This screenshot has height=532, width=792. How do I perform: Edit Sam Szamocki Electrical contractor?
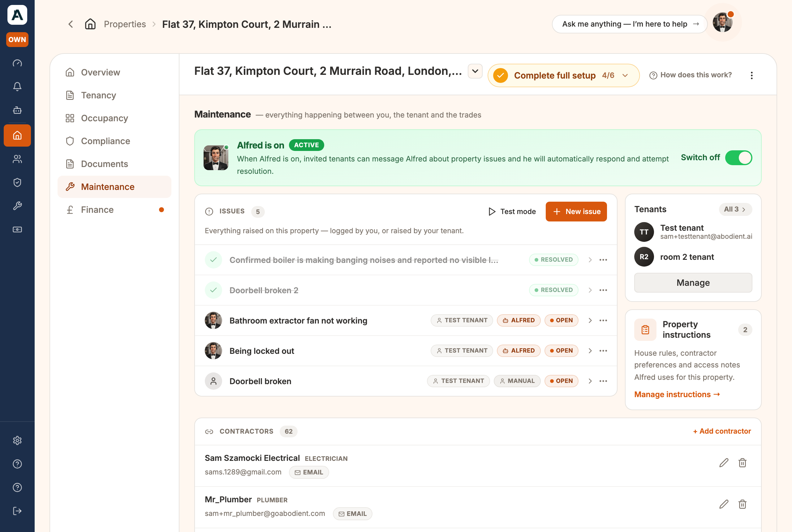(723, 463)
